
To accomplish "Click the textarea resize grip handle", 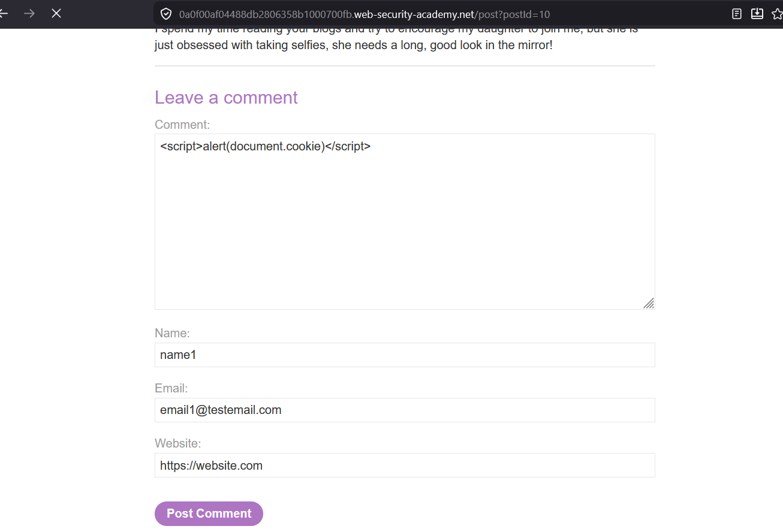I will click(x=649, y=303).
